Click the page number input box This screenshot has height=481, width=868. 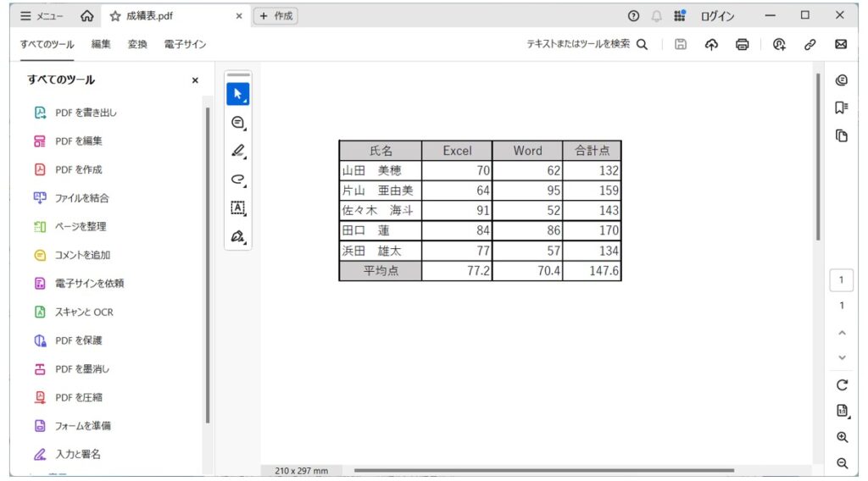(x=842, y=279)
